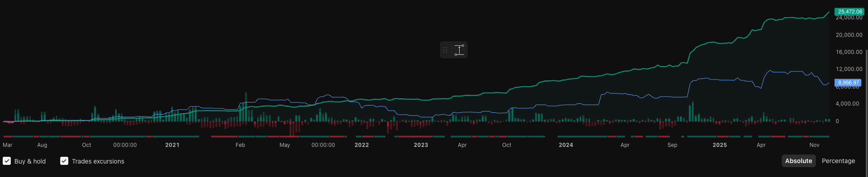The width and height of the screenshot is (868, 177).
Task: Click the Feb label on time axis
Action: pyautogui.click(x=240, y=145)
